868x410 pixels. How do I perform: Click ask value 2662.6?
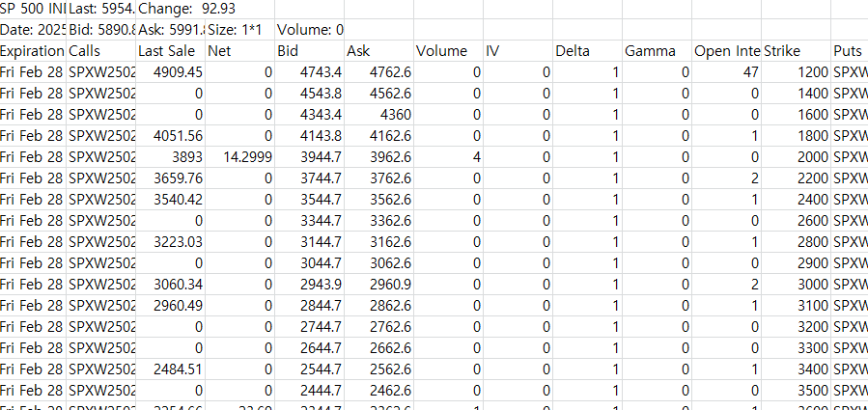pyautogui.click(x=378, y=348)
